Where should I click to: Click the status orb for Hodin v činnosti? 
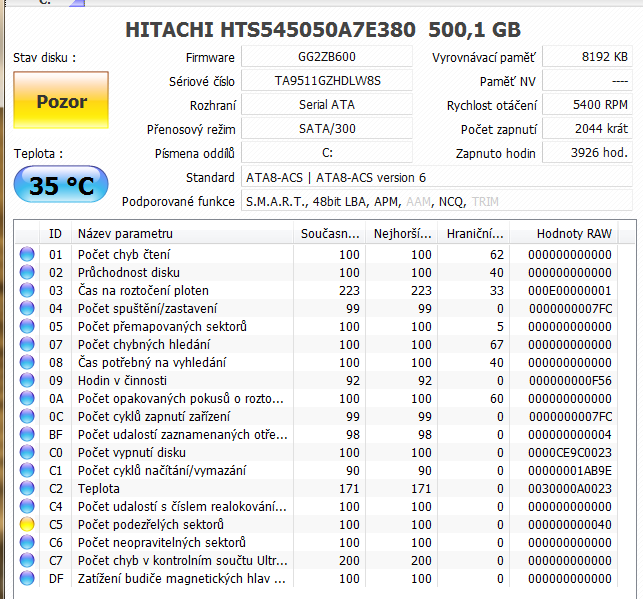tap(27, 380)
